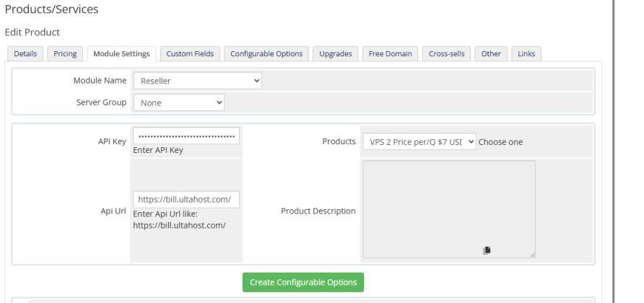The image size is (644, 303).
Task: Open the Upgrades tab
Action: (x=336, y=54)
